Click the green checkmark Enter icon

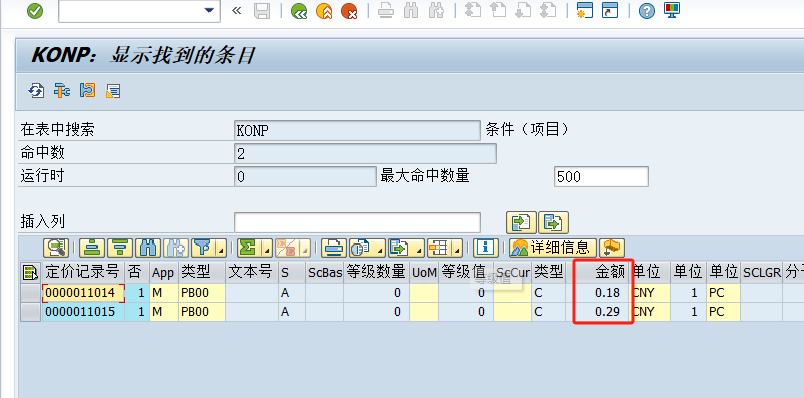click(x=35, y=11)
